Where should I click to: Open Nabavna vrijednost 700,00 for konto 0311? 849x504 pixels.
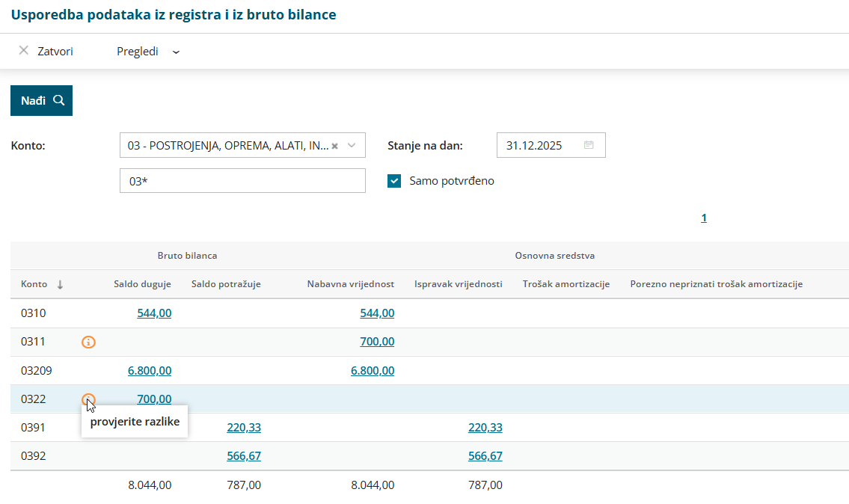[377, 342]
